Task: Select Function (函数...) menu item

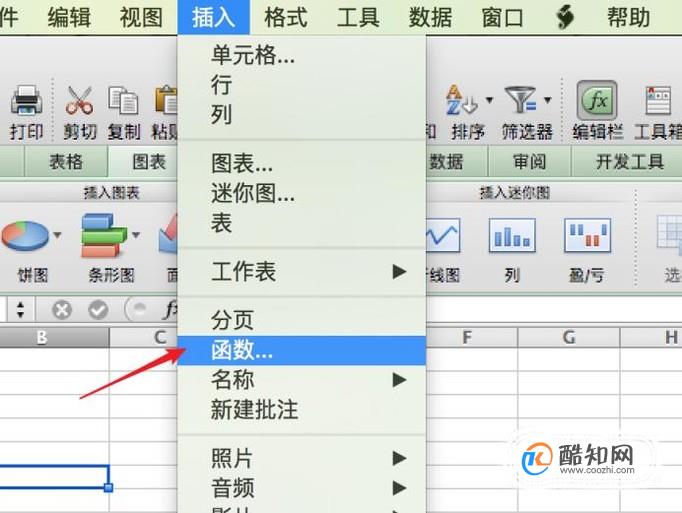Action: [301, 350]
